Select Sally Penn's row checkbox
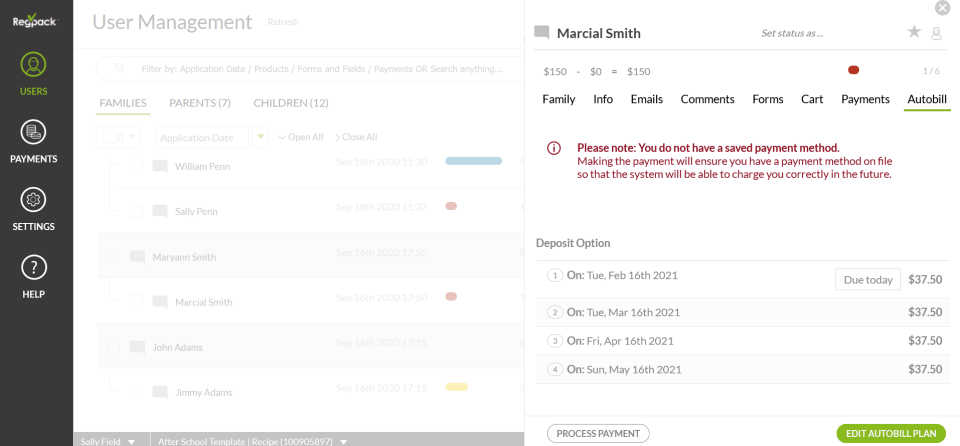The width and height of the screenshot is (960, 446). (x=136, y=212)
